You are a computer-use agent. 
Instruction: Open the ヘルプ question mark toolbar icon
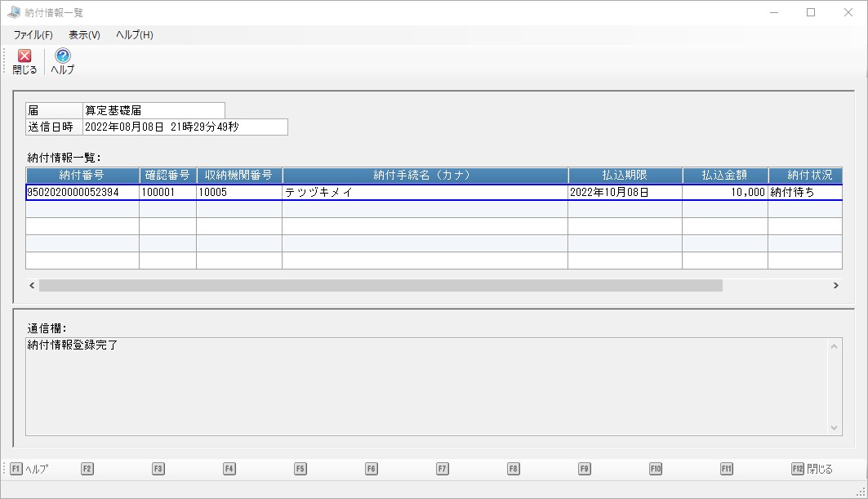[x=63, y=61]
